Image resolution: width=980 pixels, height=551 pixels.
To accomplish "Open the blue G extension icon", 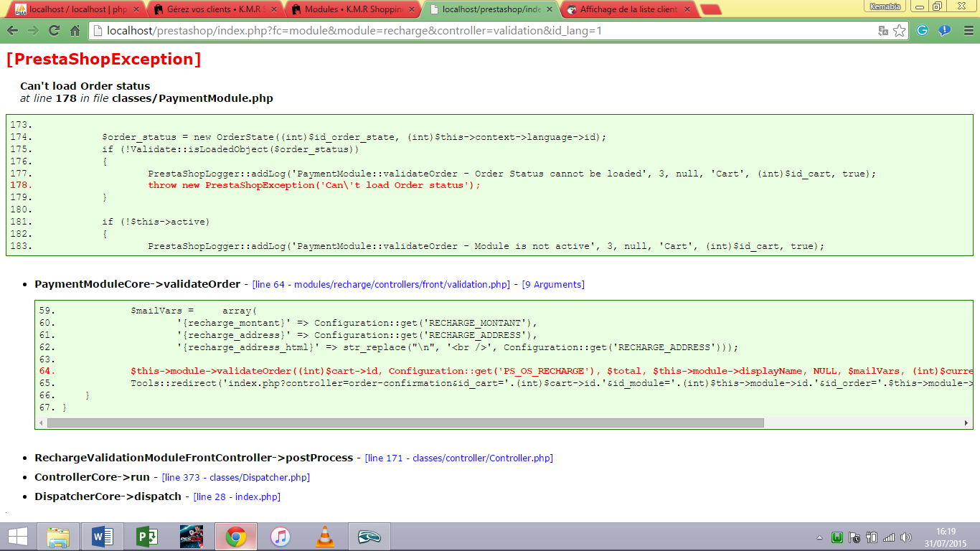I will coord(923,31).
